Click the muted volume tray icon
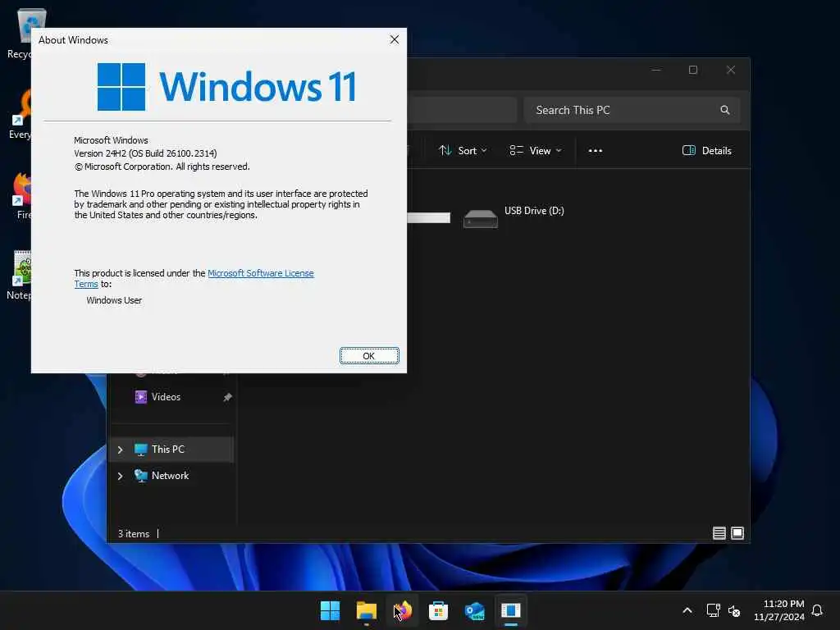This screenshot has height=630, width=840. coord(734,610)
